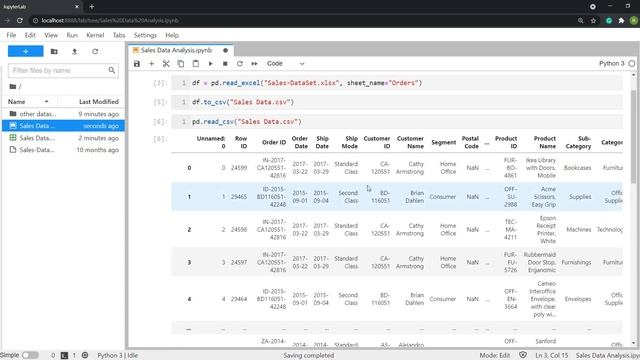Open the View menu
640x360 pixels.
click(x=51, y=35)
